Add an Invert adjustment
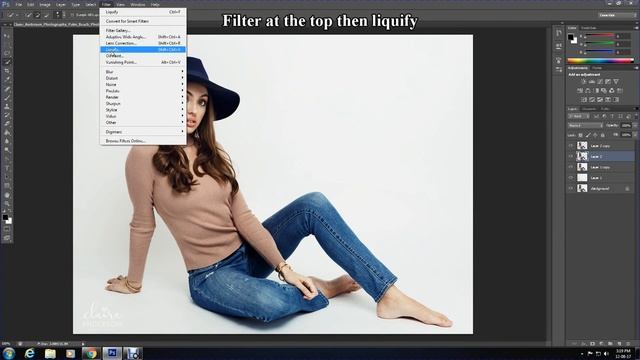Screen dimensions: 640x360 coord(583,100)
